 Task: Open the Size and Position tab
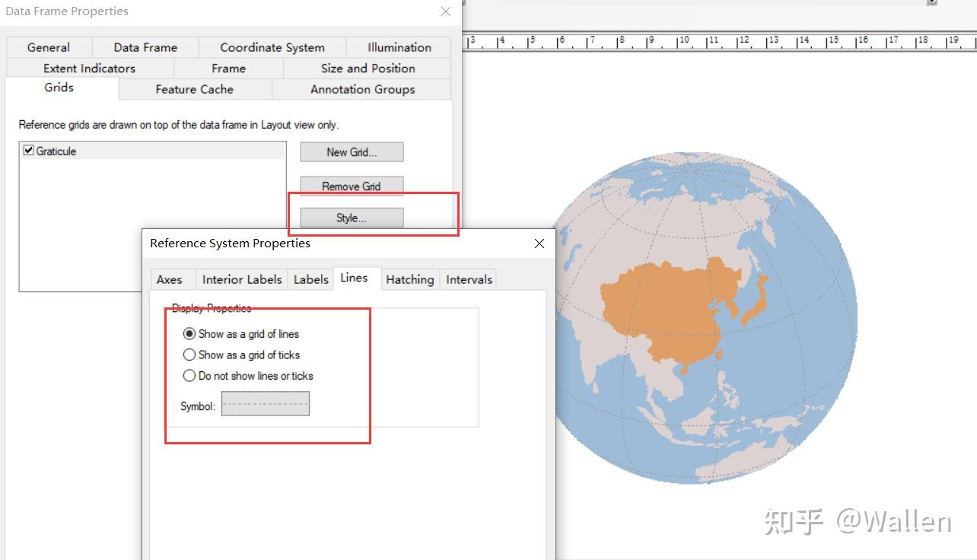point(366,68)
